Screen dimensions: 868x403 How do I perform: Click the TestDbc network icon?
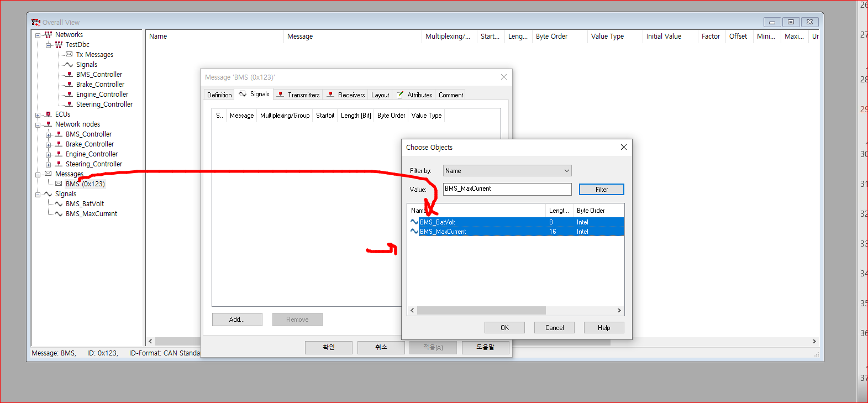coord(59,45)
